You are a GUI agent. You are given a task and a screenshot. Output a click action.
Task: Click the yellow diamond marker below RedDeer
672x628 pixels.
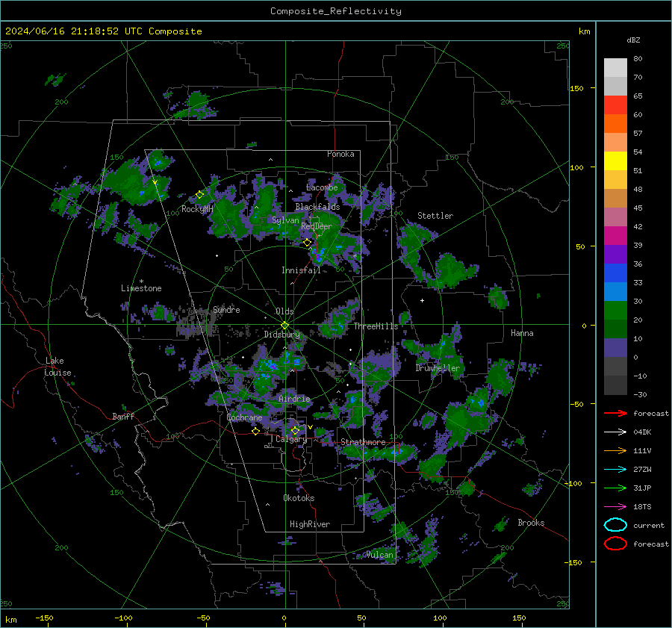tap(307, 243)
